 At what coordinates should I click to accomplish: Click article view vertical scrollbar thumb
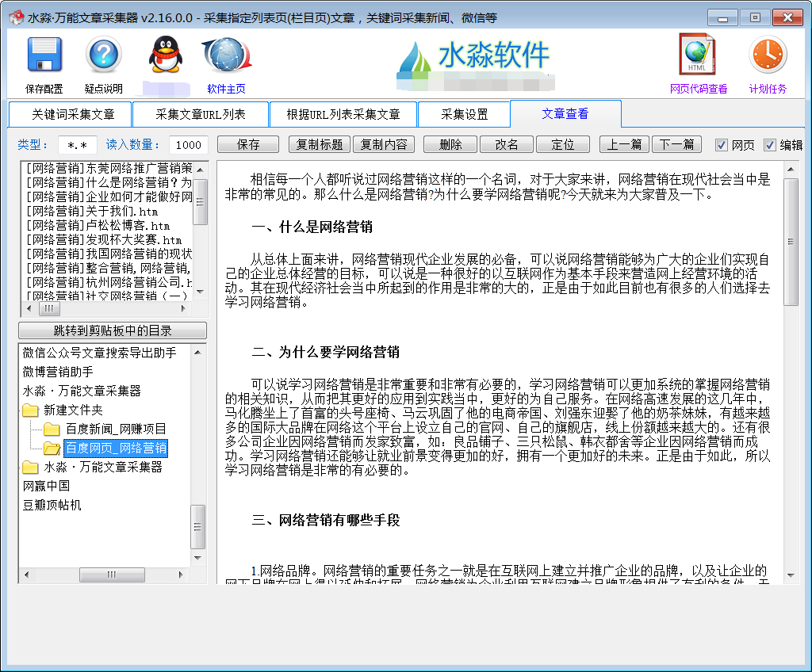click(791, 242)
